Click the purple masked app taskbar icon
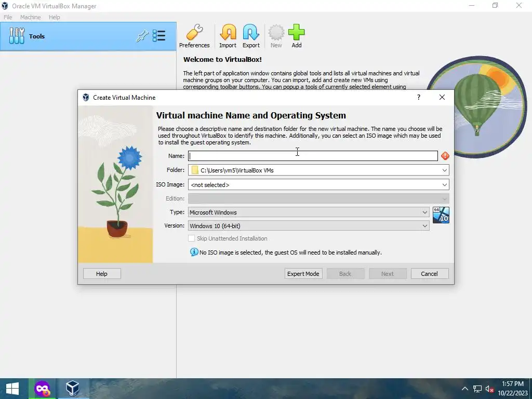The height and width of the screenshot is (399, 532). (43, 389)
